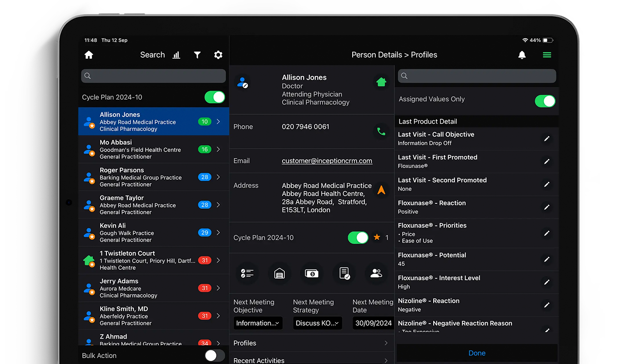637x364 pixels.
Task: Expand the Recent Activities row
Action: [x=312, y=360]
